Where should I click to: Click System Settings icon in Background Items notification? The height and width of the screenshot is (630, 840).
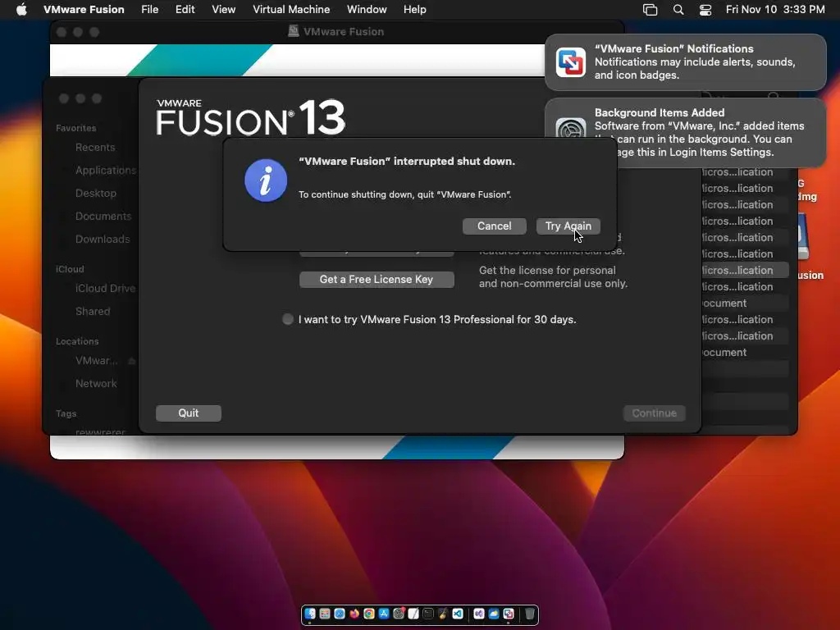point(571,127)
